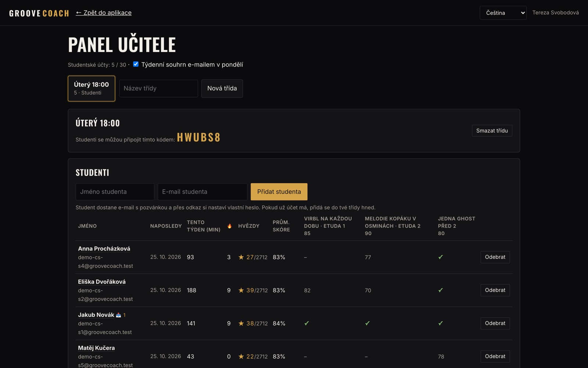Click Jakub Novák's Virbl etuda 1 checkmark
588x368 pixels.
[x=306, y=323]
